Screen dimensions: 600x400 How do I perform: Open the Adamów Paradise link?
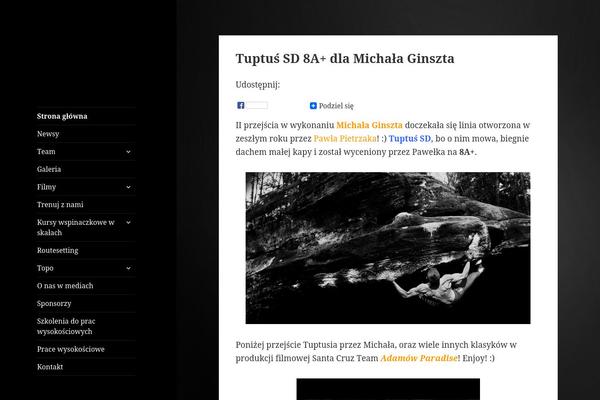tap(419, 358)
